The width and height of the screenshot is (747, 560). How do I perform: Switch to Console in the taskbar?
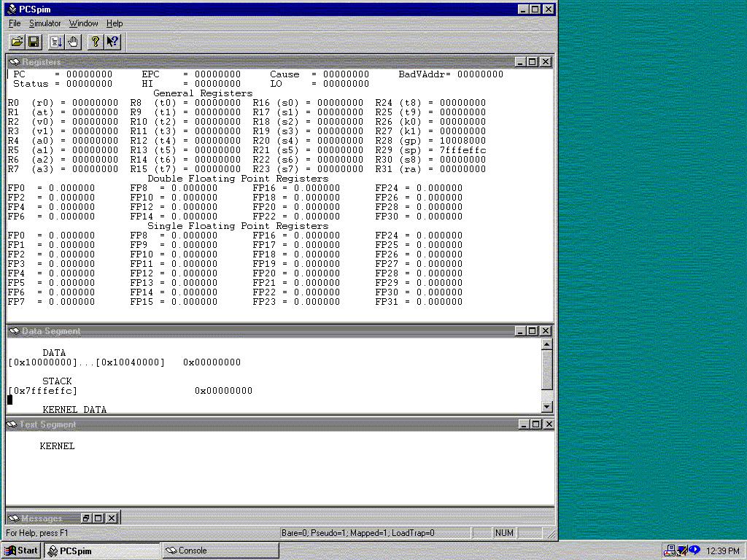(x=219, y=551)
